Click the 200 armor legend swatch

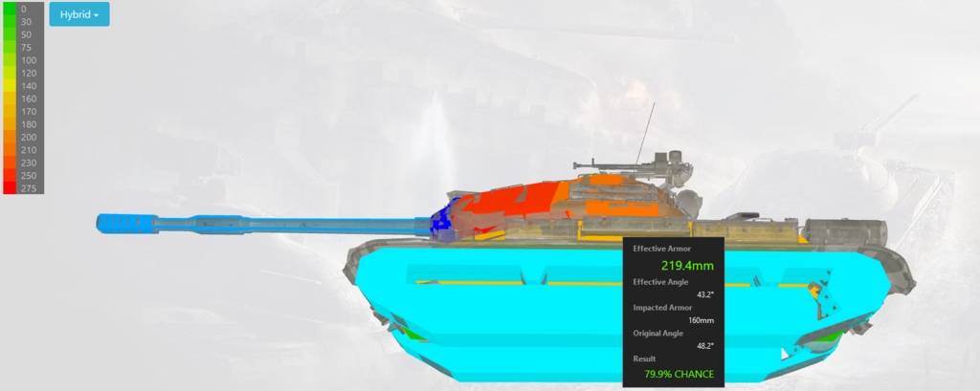pos(10,137)
